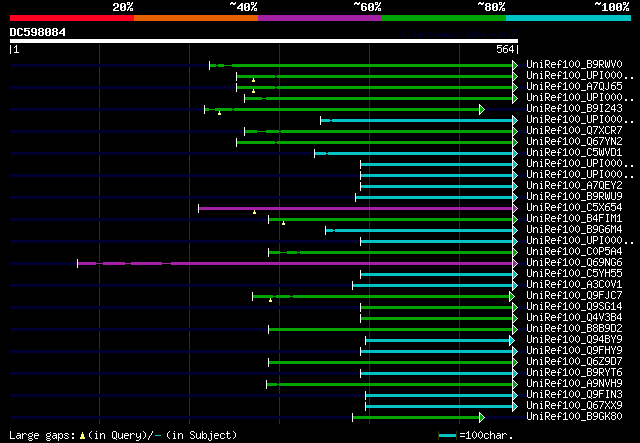Select the UniRef100_B4FIM1 label

(574, 219)
